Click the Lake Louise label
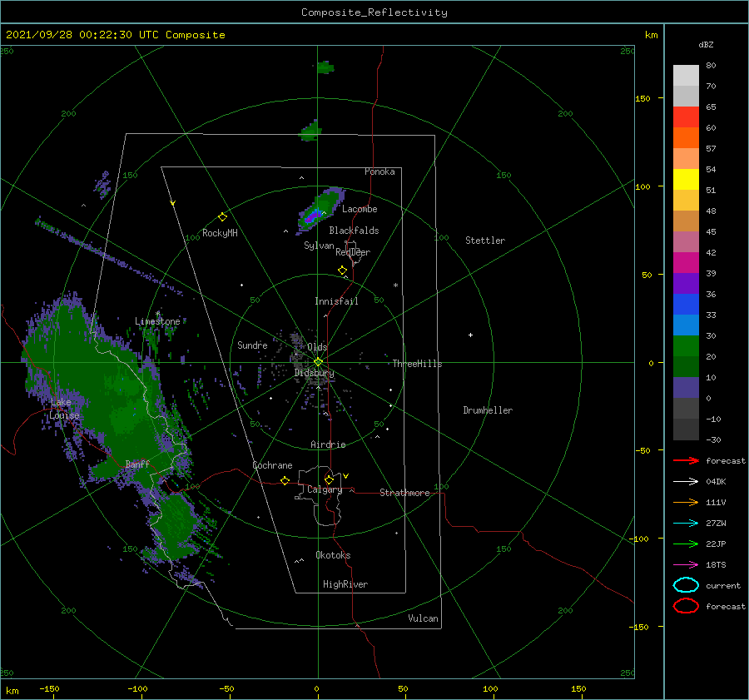Screen dimensions: 749x700 tap(64, 409)
